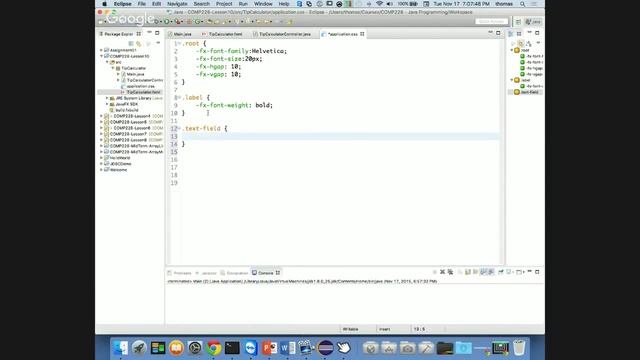This screenshot has height=360, width=640.
Task: Select the Java perspective button
Action: [x=533, y=22]
